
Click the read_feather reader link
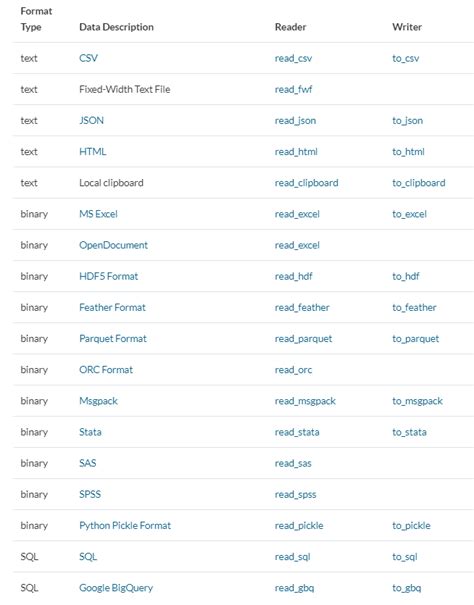pyautogui.click(x=302, y=308)
